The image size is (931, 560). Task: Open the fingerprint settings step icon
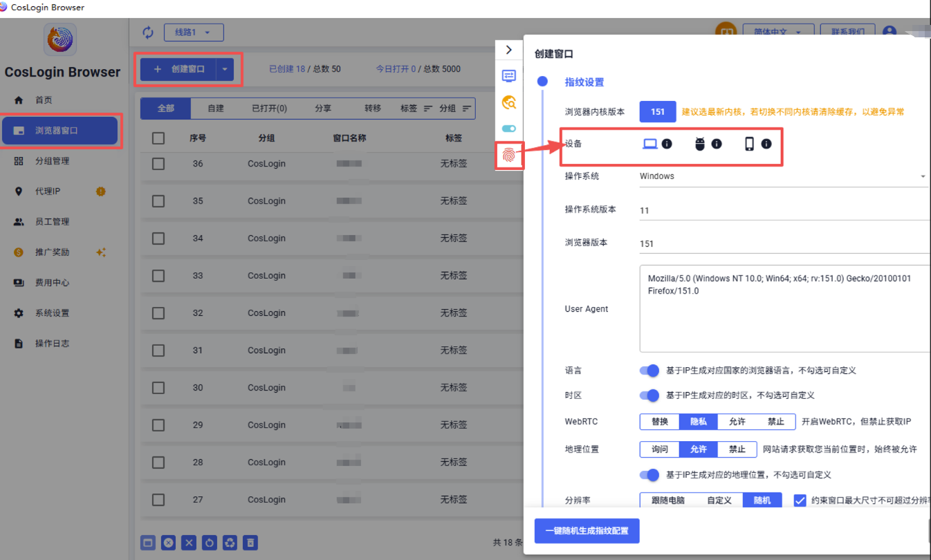(509, 155)
